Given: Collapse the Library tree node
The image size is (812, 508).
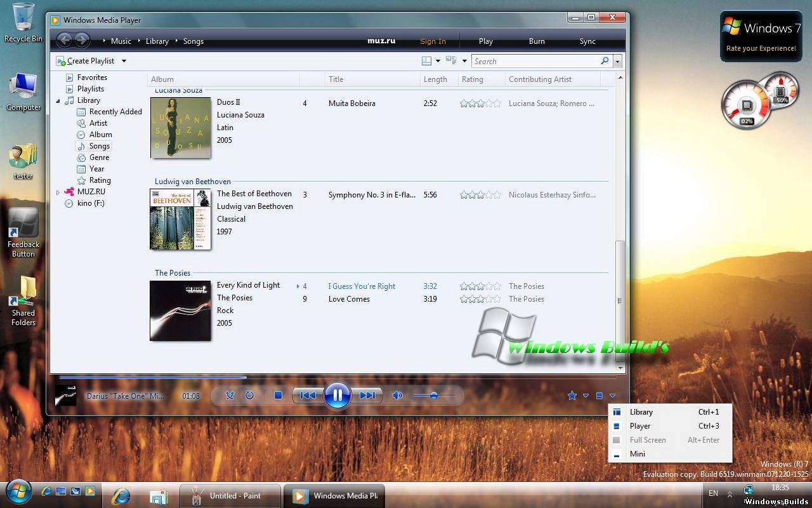Looking at the screenshot, I should pos(58,100).
